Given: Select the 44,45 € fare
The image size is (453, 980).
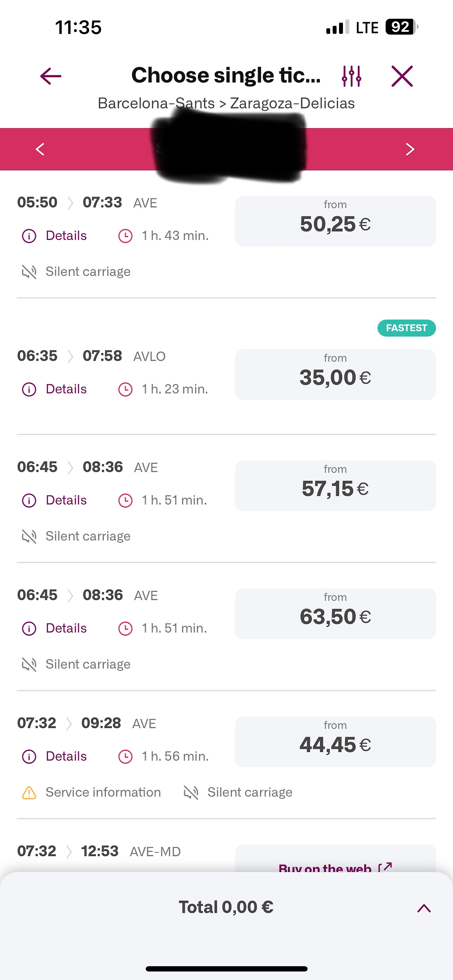Looking at the screenshot, I should tap(335, 741).
